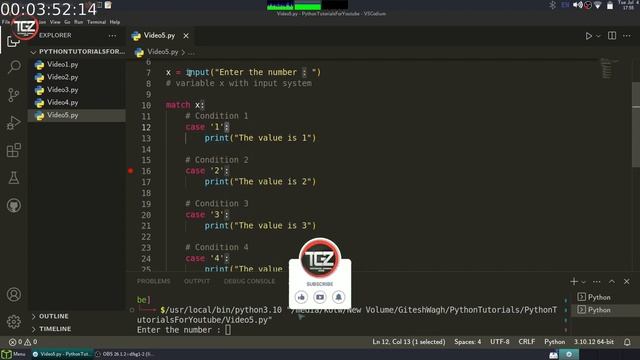This screenshot has width=640, height=360.
Task: Open notifications bell in status bar
Action: [x=627, y=342]
